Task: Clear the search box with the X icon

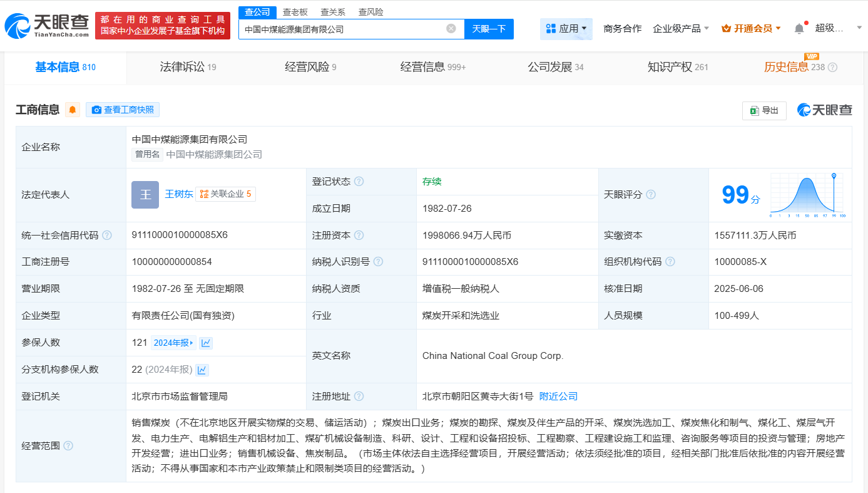Action: [451, 29]
